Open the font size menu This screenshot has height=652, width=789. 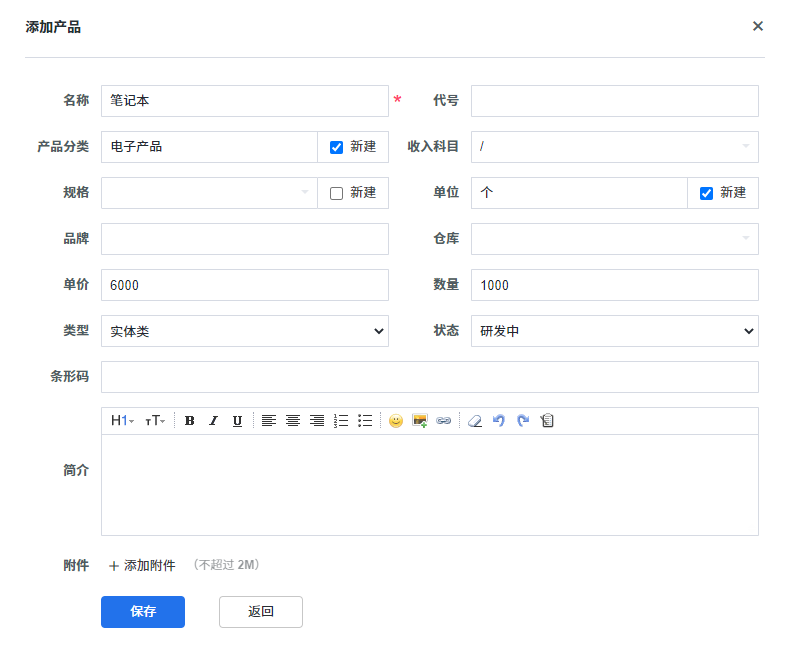155,421
